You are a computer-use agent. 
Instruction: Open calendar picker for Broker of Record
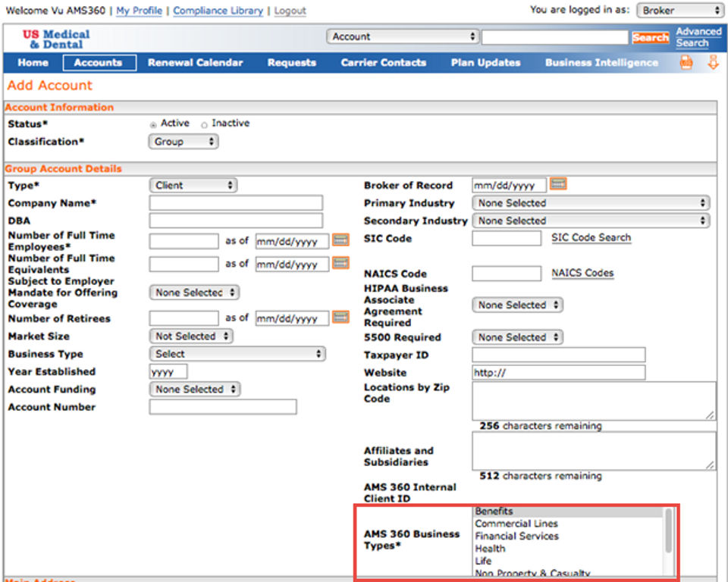pyautogui.click(x=558, y=184)
